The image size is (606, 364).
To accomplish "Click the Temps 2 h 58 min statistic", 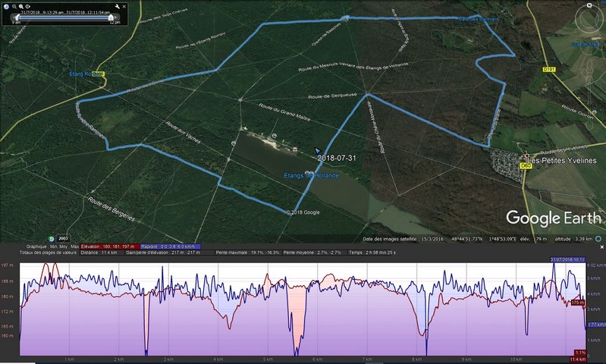I will click(x=372, y=253).
